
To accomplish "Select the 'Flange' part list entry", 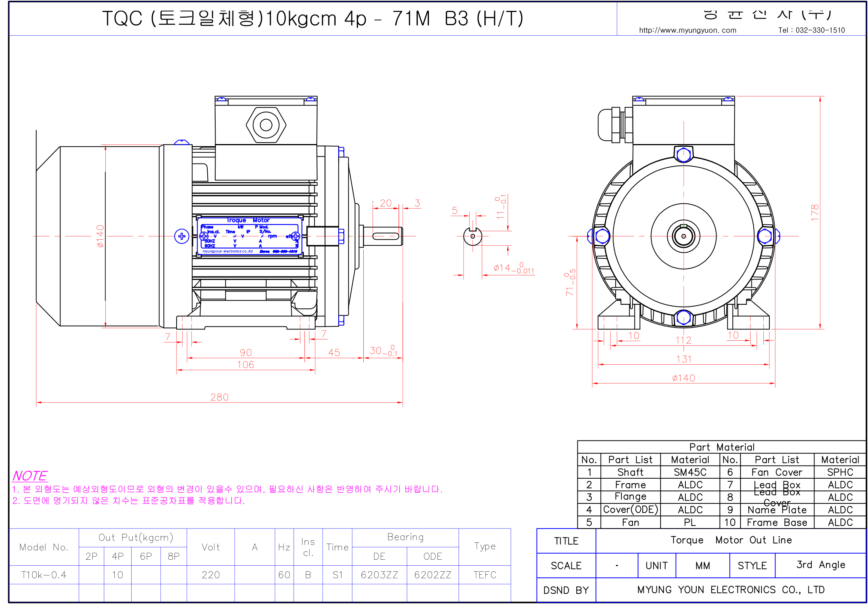I will [x=630, y=497].
